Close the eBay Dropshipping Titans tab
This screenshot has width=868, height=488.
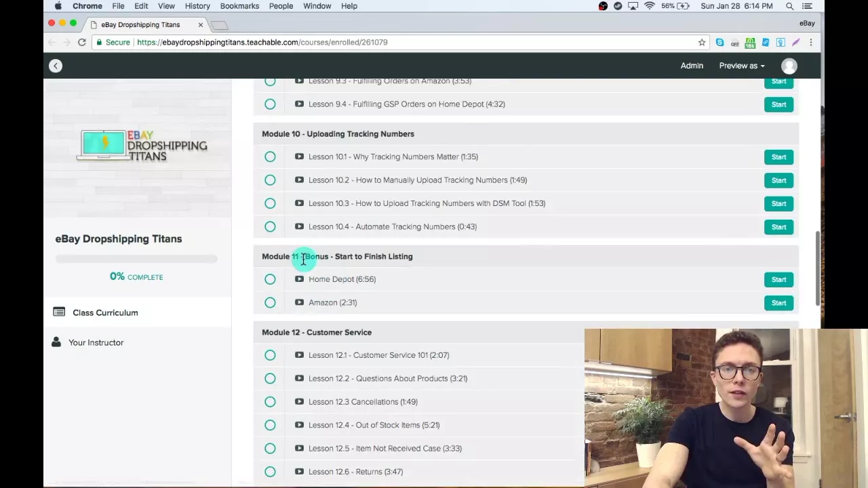200,24
